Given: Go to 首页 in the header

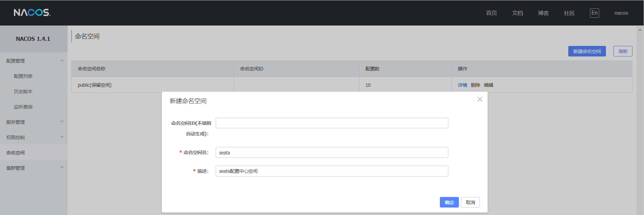Looking at the screenshot, I should pyautogui.click(x=491, y=13).
